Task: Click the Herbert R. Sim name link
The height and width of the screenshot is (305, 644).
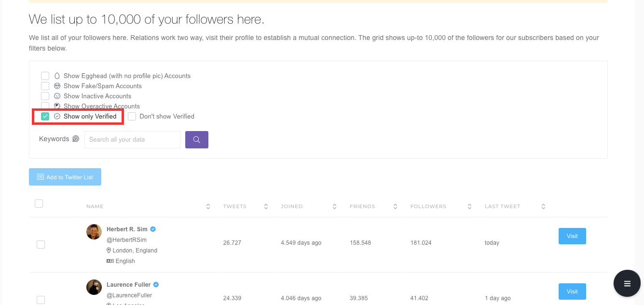Action: click(127, 229)
